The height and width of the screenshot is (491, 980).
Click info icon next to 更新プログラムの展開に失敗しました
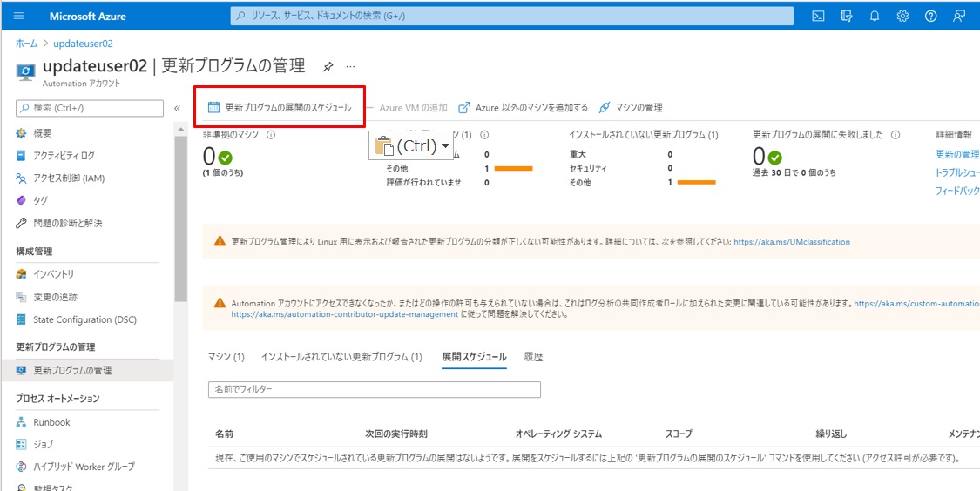(x=896, y=134)
